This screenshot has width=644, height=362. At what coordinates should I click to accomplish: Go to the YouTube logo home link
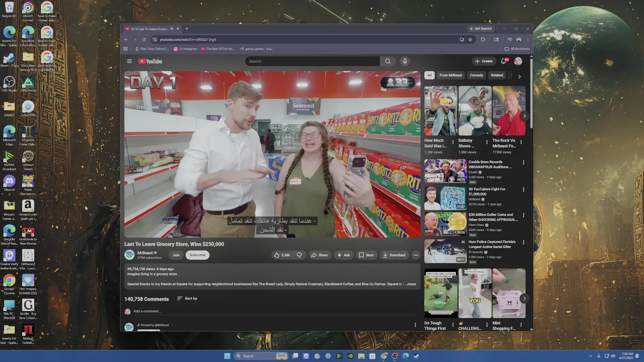coord(150,61)
